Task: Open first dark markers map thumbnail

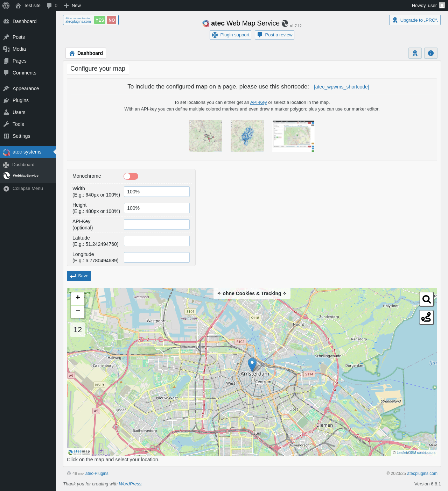Action: tap(206, 136)
